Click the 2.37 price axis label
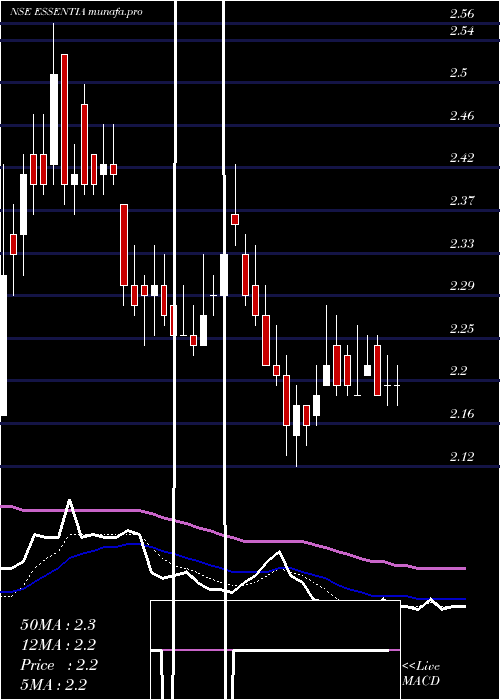The image size is (500, 700). pos(462,200)
